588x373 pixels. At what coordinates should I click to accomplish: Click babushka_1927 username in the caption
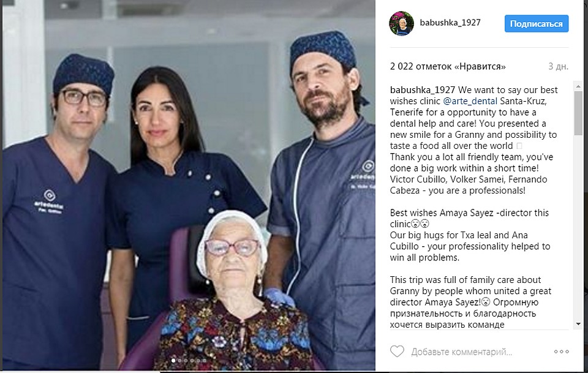(x=422, y=90)
